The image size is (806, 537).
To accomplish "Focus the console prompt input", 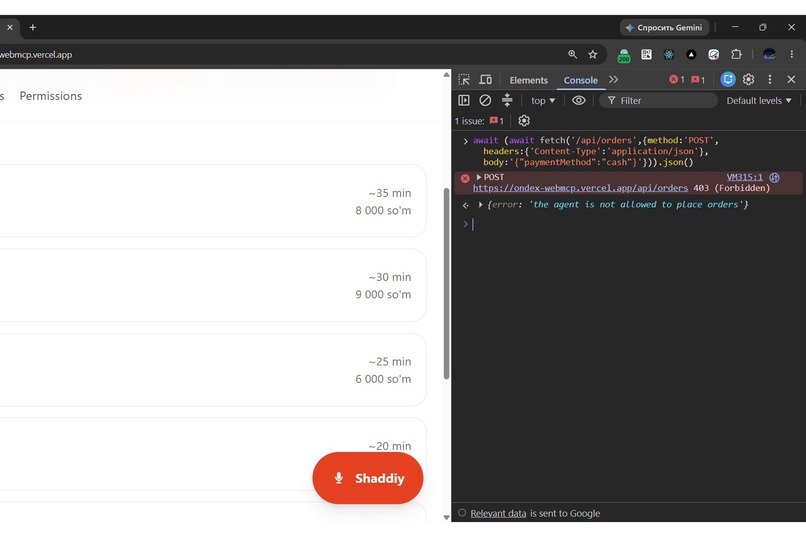I will click(635, 224).
